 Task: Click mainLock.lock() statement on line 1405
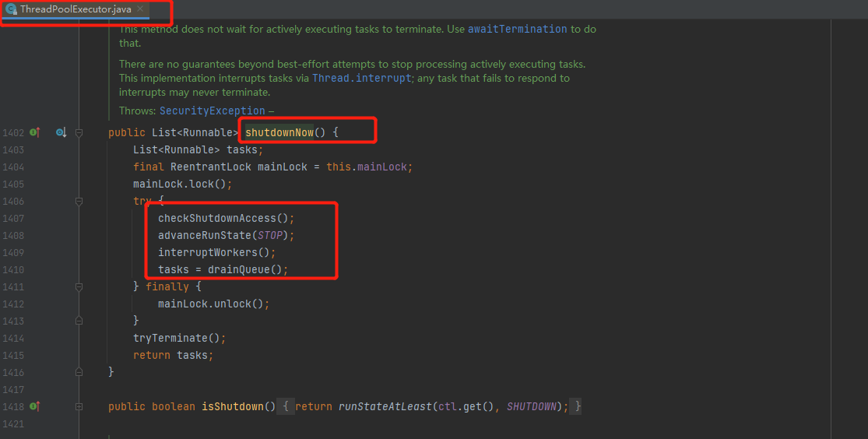(182, 184)
